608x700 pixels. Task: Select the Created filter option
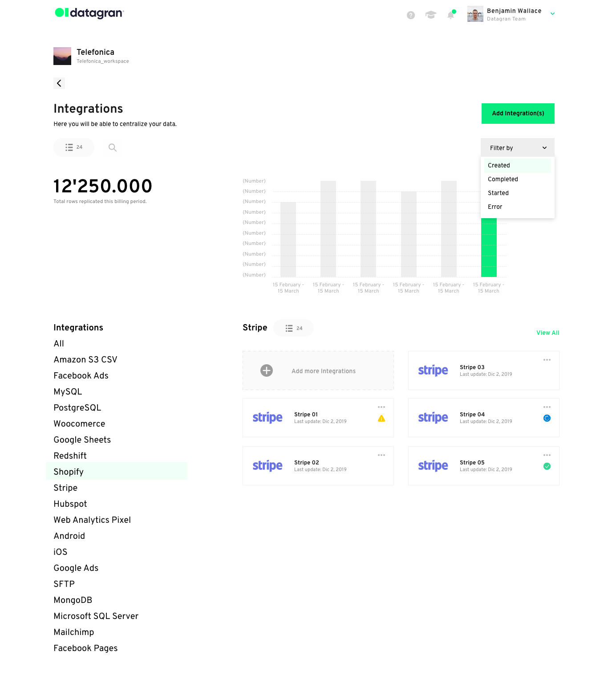518,165
